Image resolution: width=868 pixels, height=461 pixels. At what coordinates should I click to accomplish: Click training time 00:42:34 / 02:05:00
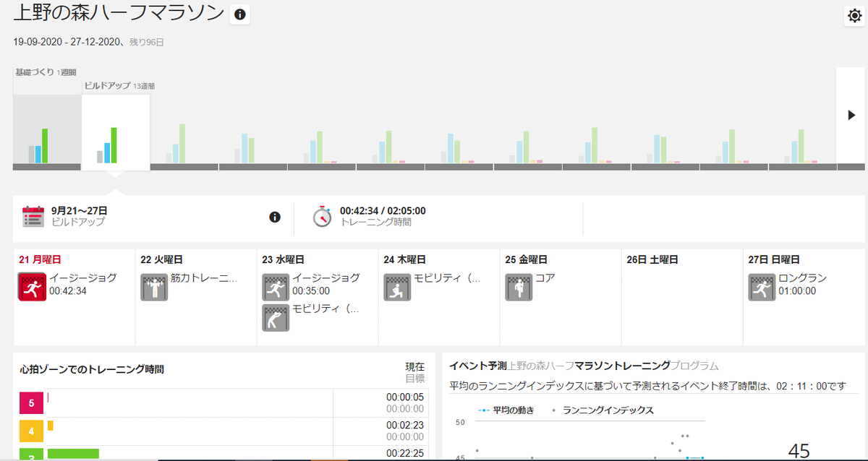[x=383, y=211]
